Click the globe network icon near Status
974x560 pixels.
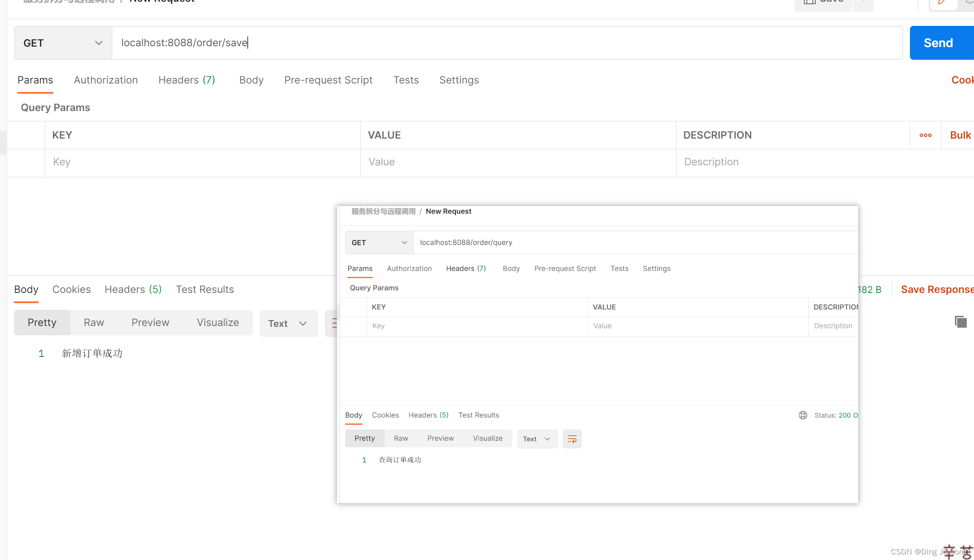click(803, 415)
